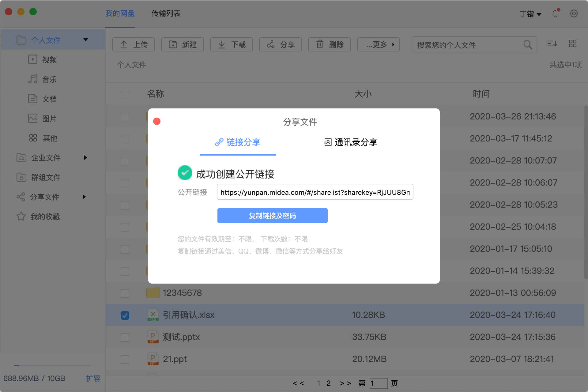
Task: Click the green success checkmark icon
Action: 185,173
